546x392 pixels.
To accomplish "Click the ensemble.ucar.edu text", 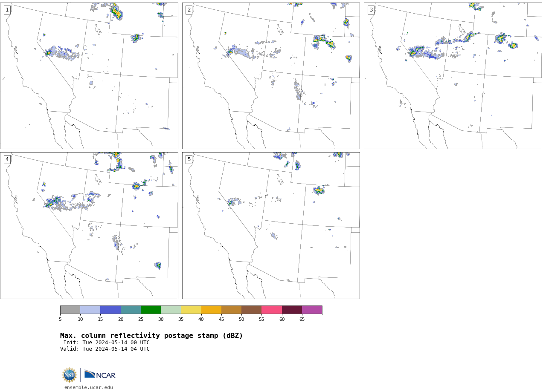I will click(89, 387).
